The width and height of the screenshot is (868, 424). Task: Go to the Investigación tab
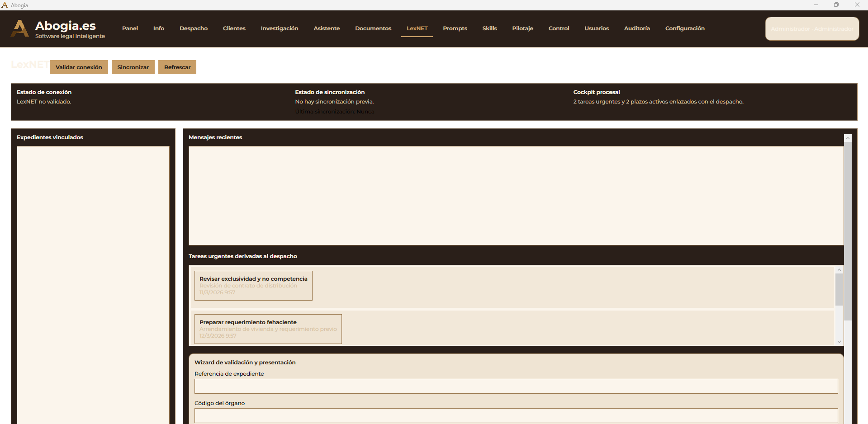pos(279,28)
